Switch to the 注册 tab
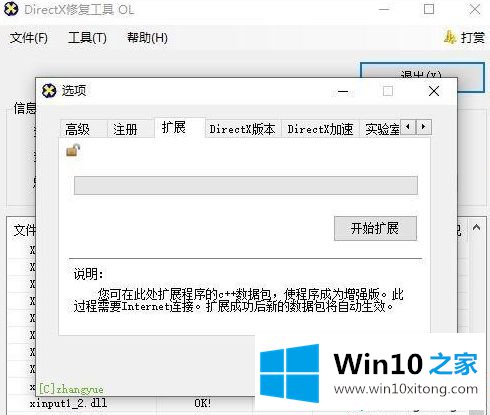Screen dimensions: 490x415 click(125, 129)
